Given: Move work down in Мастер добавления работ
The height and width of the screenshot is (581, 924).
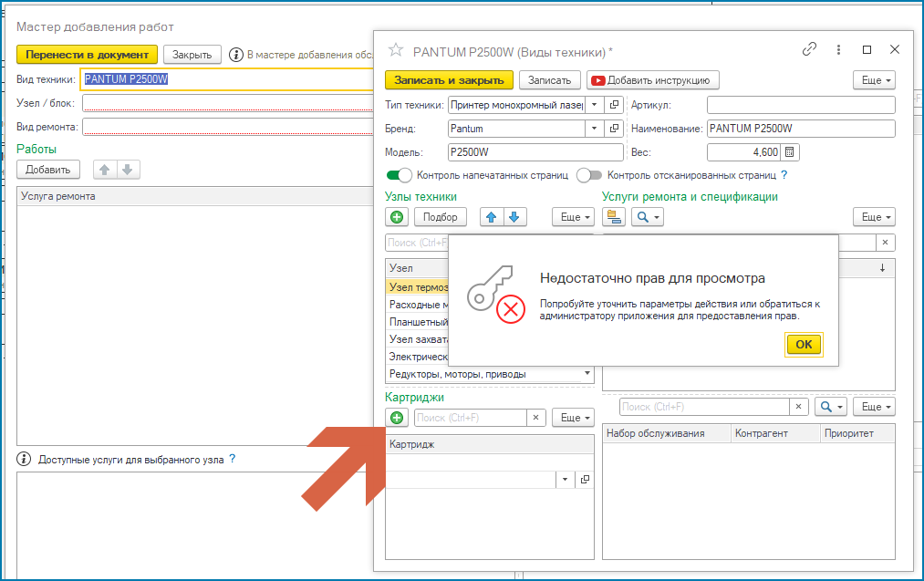Looking at the screenshot, I should pos(128,170).
